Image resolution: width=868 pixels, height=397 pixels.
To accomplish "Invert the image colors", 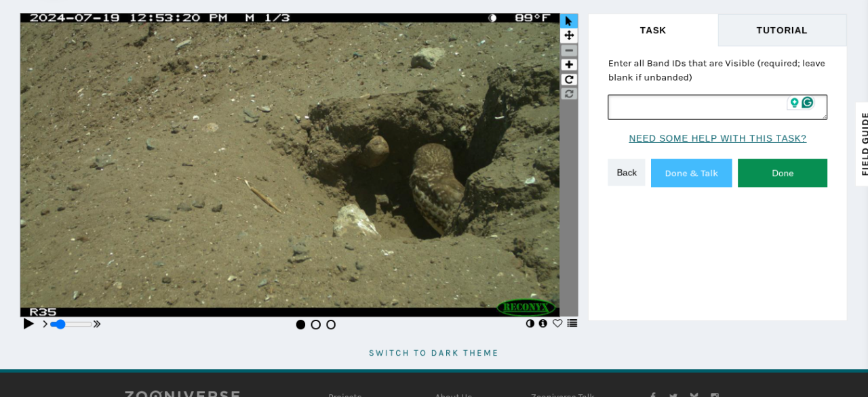I will [x=530, y=323].
